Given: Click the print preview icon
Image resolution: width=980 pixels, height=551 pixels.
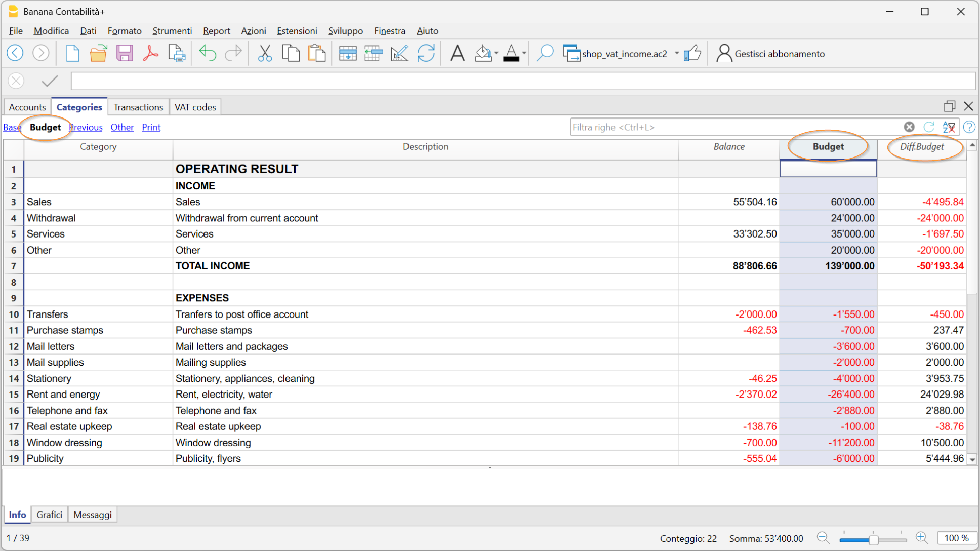Looking at the screenshot, I should point(177,53).
